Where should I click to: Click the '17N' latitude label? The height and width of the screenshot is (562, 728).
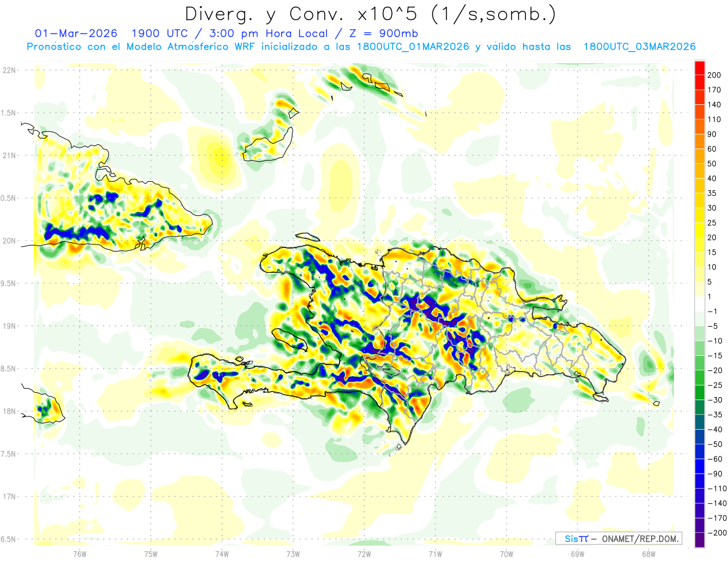point(8,497)
